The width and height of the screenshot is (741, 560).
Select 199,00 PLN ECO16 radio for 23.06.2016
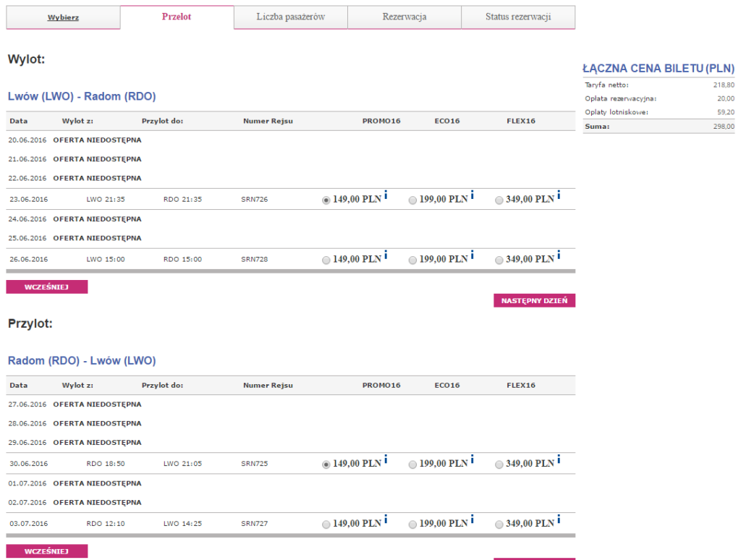tap(412, 200)
